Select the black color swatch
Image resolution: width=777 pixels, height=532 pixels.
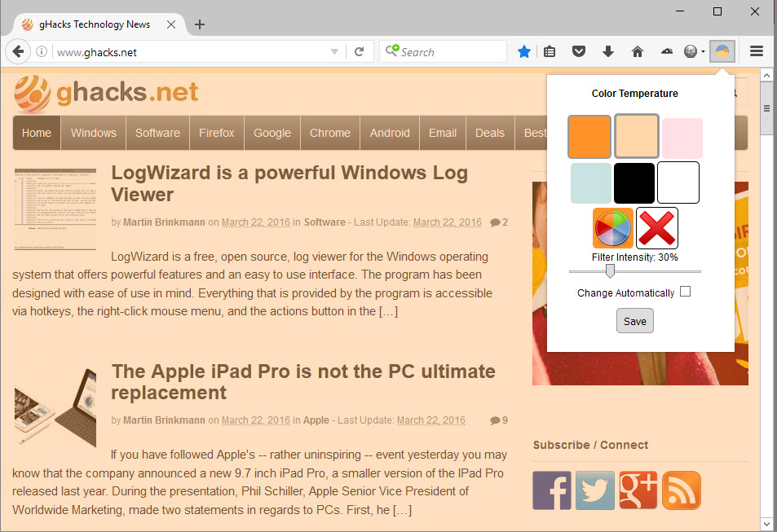click(x=634, y=182)
